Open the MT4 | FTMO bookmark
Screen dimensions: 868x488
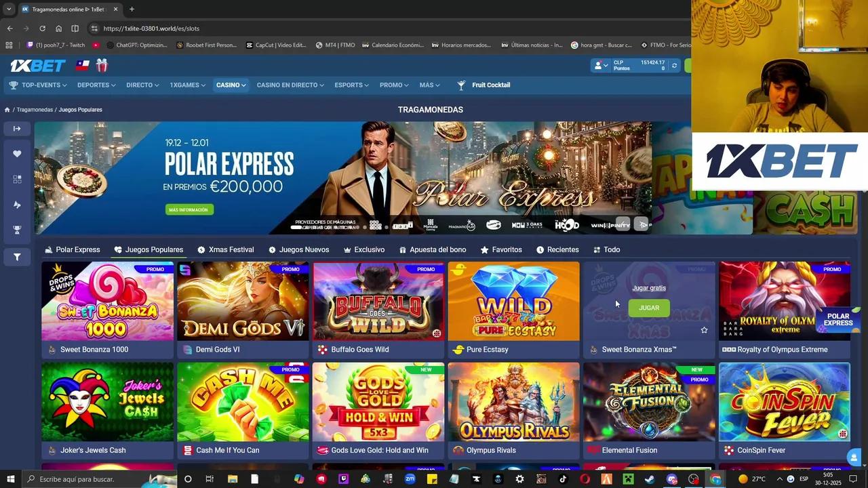[x=335, y=45]
